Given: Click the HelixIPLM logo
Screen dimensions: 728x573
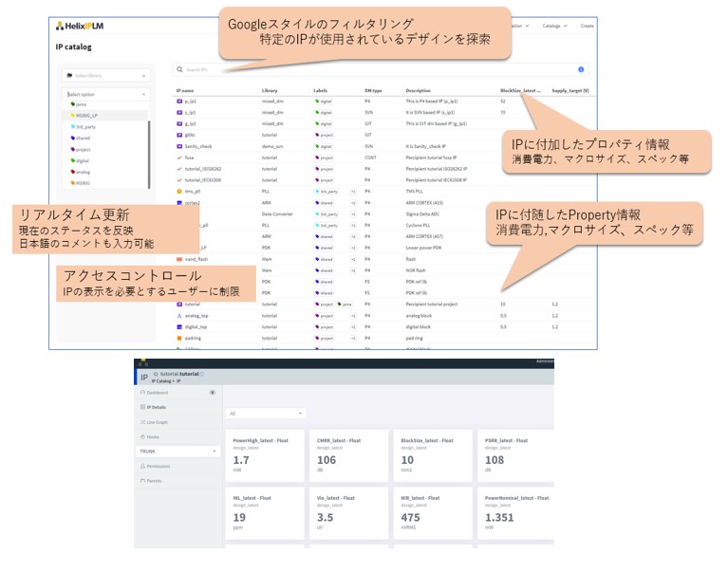Looking at the screenshot, I should pos(80,26).
